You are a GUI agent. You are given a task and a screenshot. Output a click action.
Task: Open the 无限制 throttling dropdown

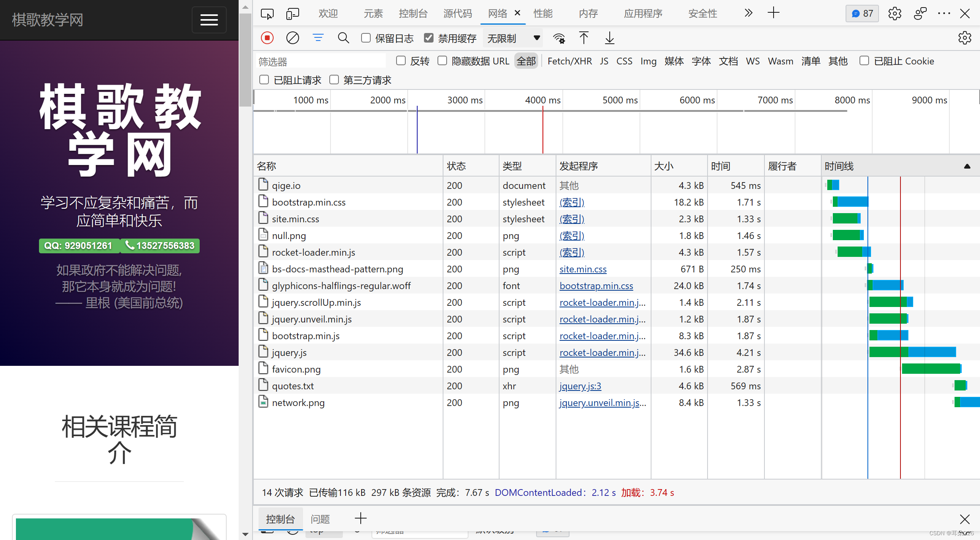513,38
